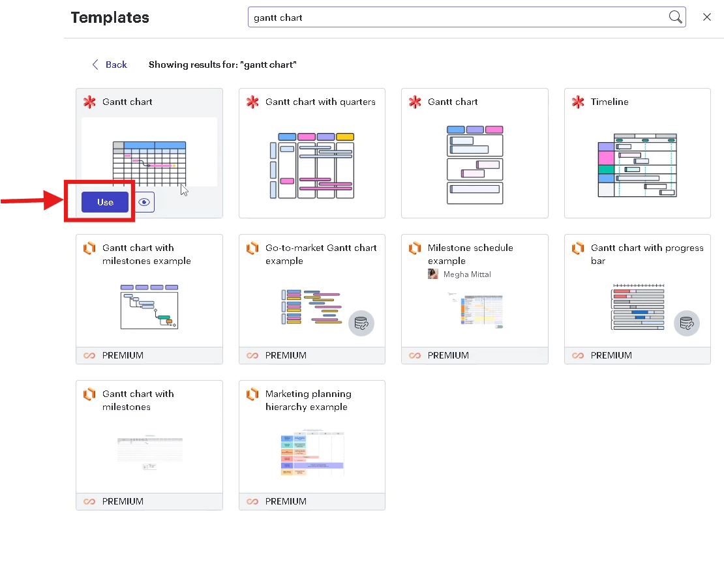This screenshot has height=588, width=724.
Task: Click the database icon on Gantt chart with progress bar
Action: 687,323
